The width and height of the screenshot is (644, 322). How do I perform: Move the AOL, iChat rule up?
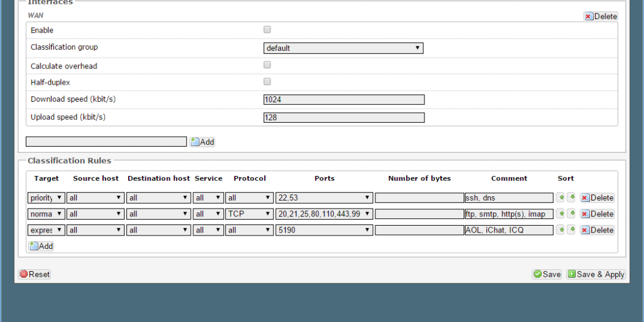pos(561,229)
